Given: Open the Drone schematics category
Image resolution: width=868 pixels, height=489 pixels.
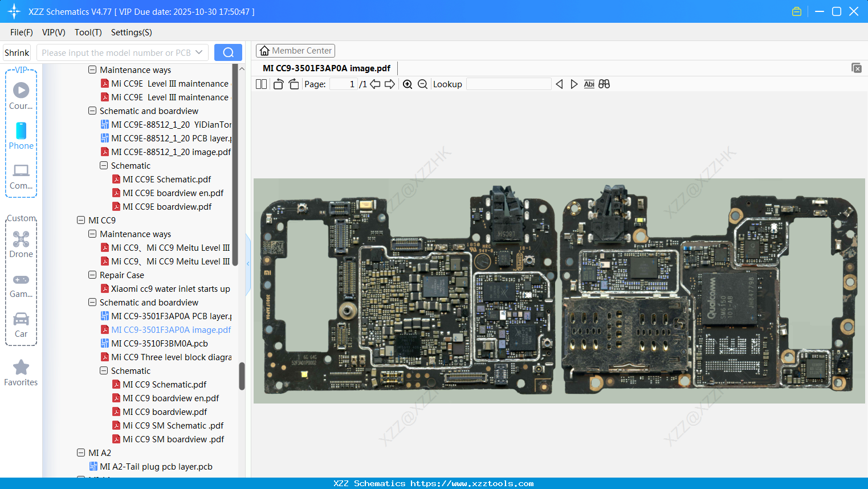Looking at the screenshot, I should coord(21,244).
